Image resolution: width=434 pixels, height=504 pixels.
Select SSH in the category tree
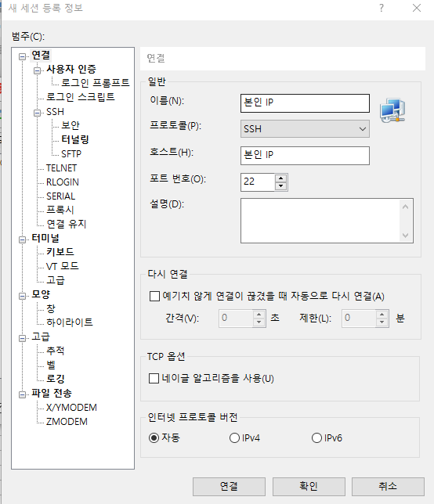55,112
